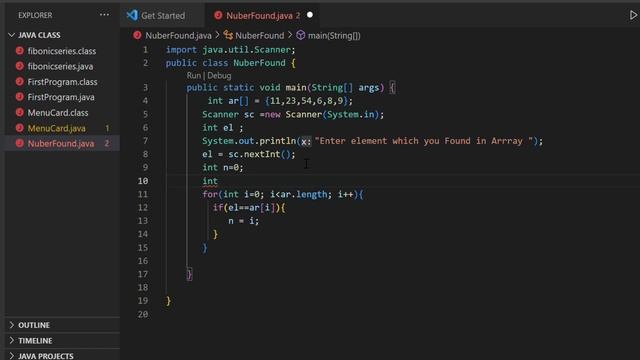Screen dimensions: 640x360
Task: Open MenuCard.class file
Action: click(58, 113)
